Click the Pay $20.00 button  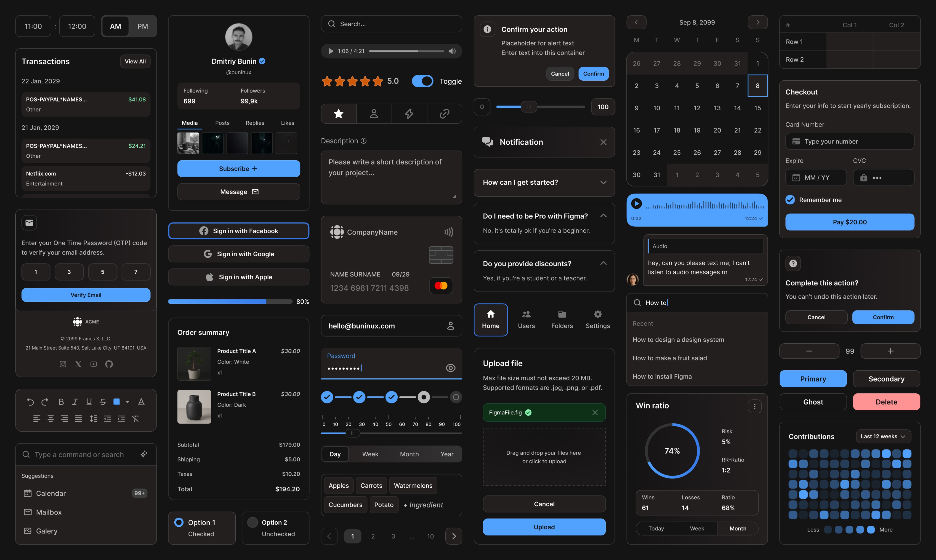(850, 222)
